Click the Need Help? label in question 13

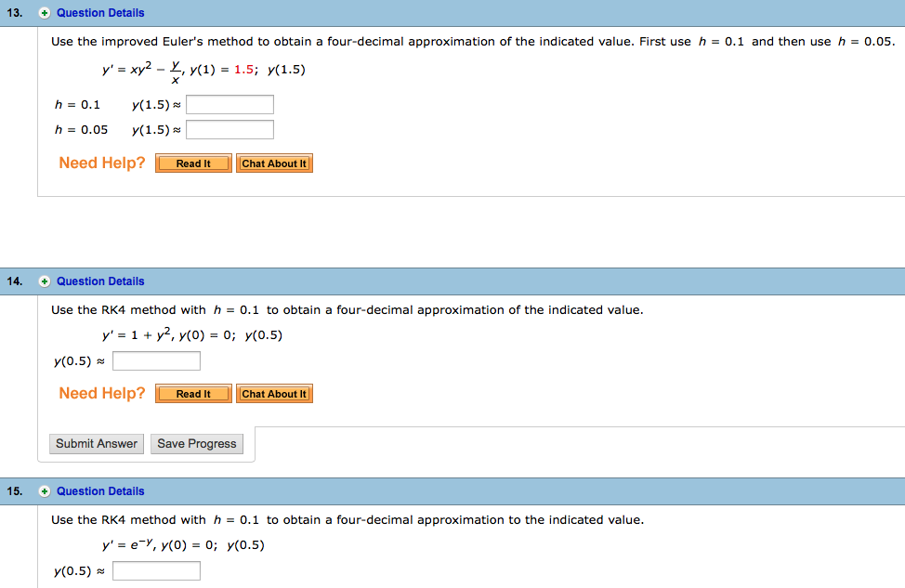[x=100, y=163]
